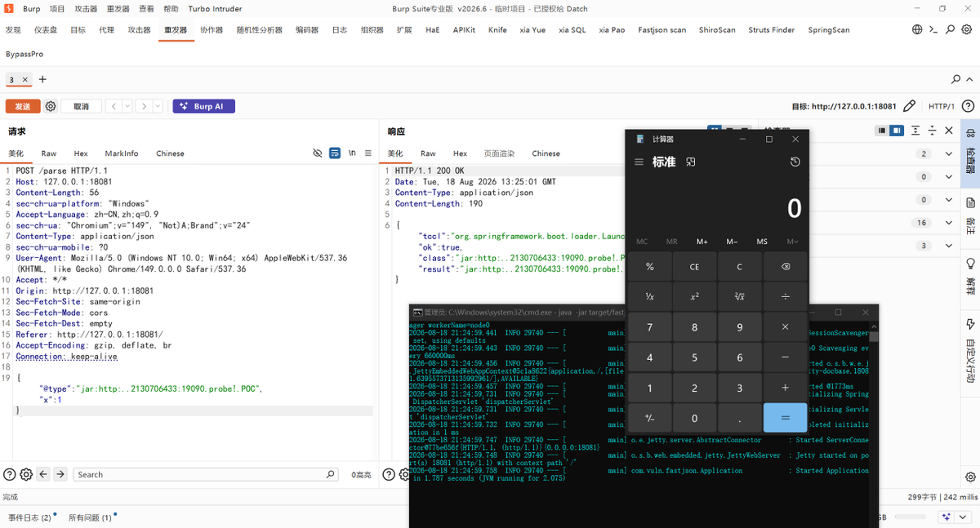Open side panel settings gear at bottom right
The image size is (980, 528).
(970, 477)
